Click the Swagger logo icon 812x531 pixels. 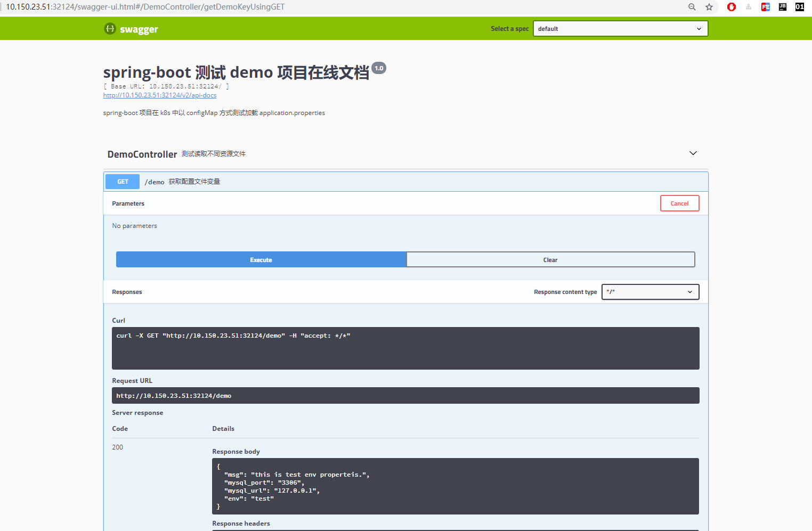pyautogui.click(x=110, y=28)
